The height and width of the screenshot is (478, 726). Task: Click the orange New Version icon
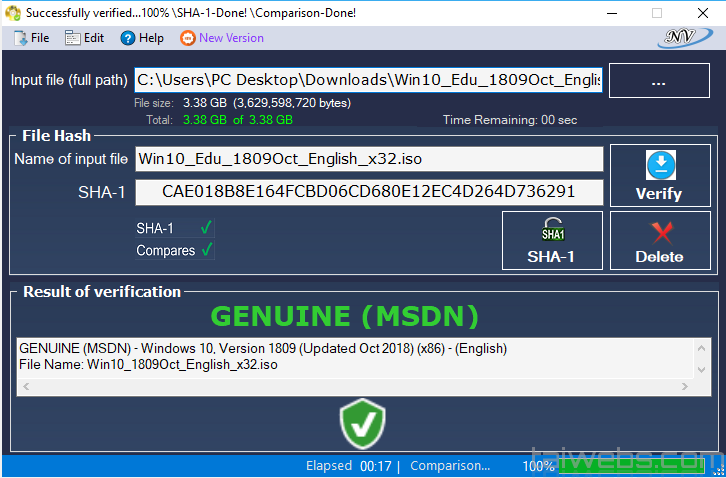click(x=187, y=38)
